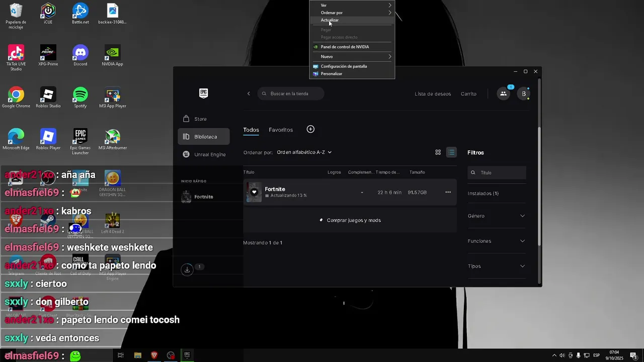Open Unreal Engine in Epic sidebar

(204, 154)
